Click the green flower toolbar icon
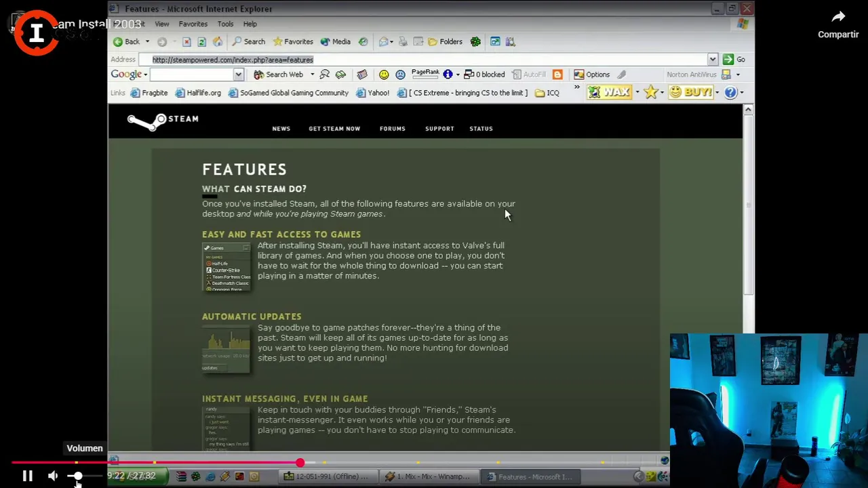Viewport: 868px width, 488px height. [475, 42]
